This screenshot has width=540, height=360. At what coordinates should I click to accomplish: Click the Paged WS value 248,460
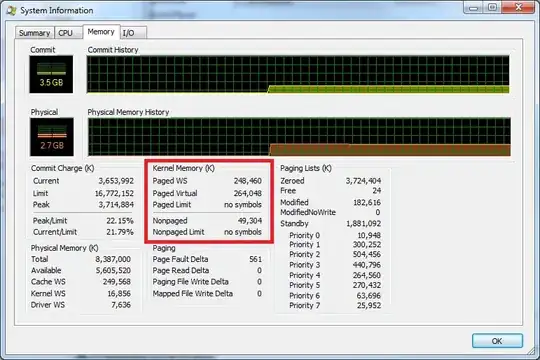pyautogui.click(x=248, y=181)
